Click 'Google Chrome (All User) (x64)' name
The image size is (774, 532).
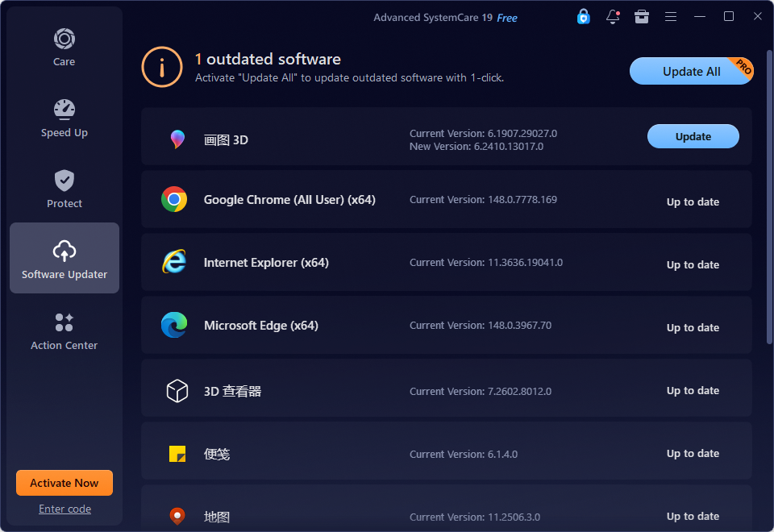point(289,199)
